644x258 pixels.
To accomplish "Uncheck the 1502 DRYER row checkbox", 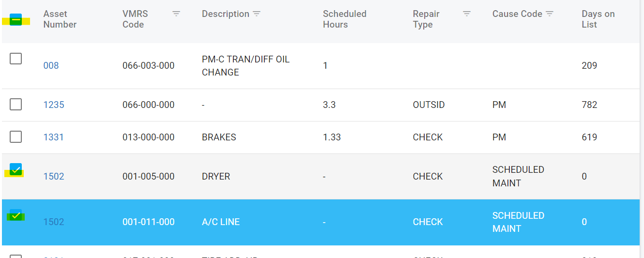I will pyautogui.click(x=15, y=169).
